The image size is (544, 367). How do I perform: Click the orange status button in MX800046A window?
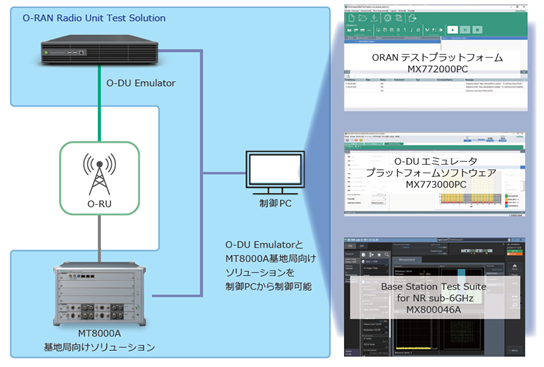pyautogui.click(x=515, y=254)
